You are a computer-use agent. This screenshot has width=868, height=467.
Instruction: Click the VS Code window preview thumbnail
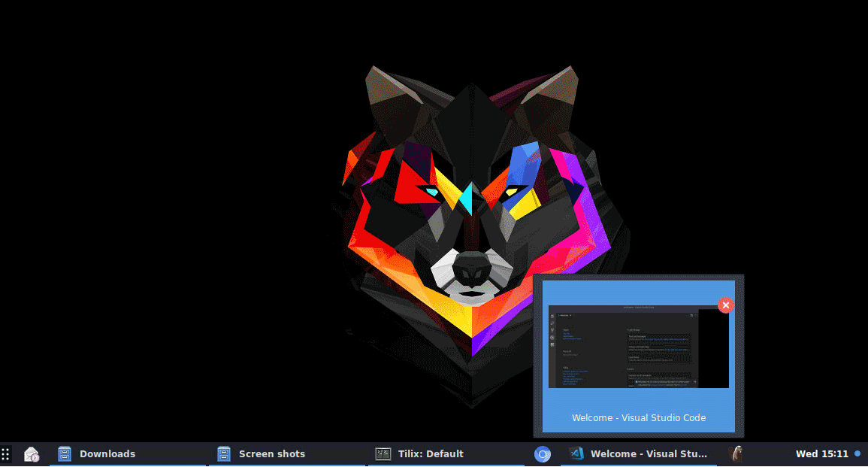(624, 346)
